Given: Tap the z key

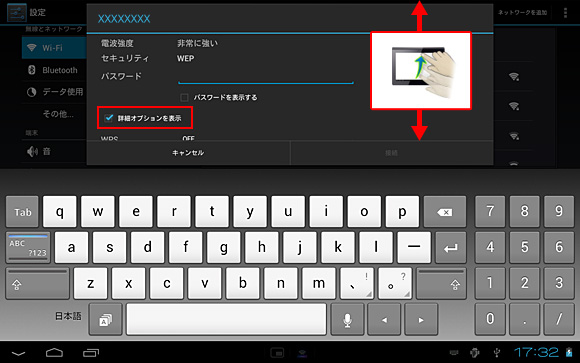Looking at the screenshot, I should (x=91, y=284).
